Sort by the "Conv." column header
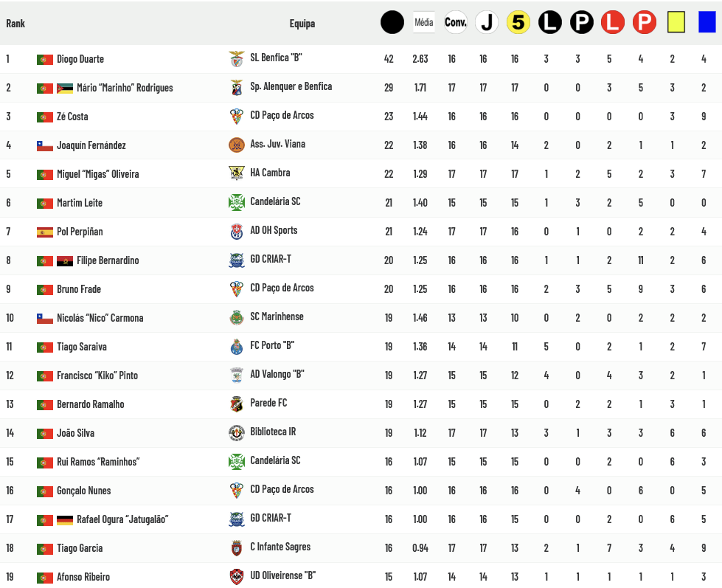Screen dimensions: 722x588 (456, 23)
